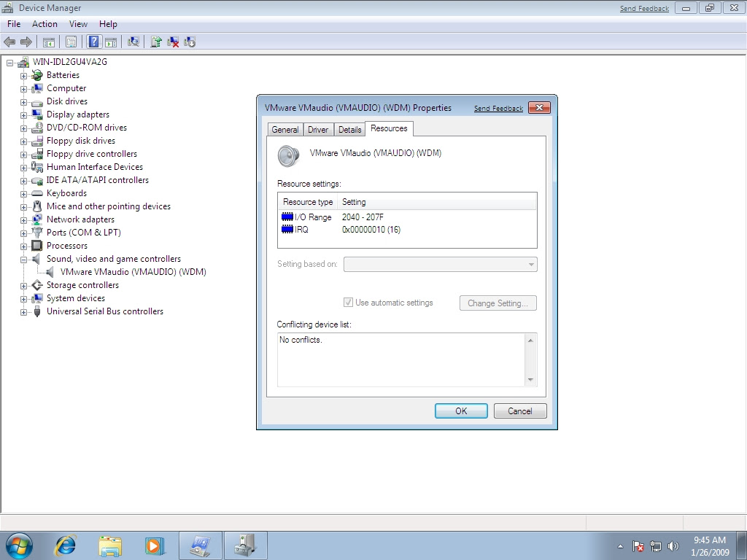Screen dimensions: 747x560
Task: Open the Setting based on dropdown
Action: pyautogui.click(x=440, y=264)
